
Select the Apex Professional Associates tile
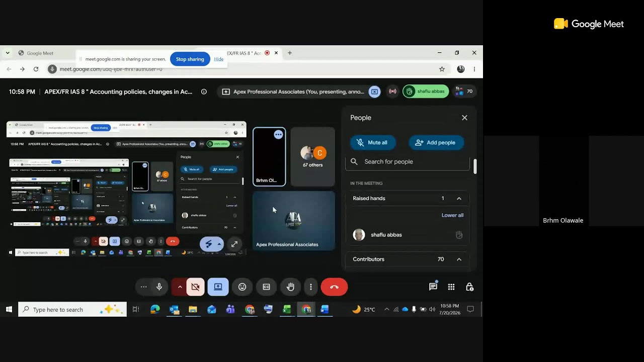tap(294, 221)
